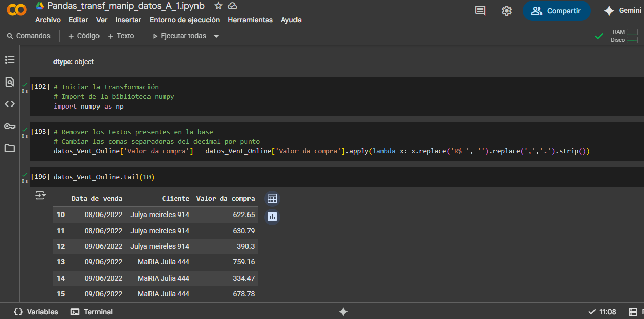Open the Herramientas menu

pyautogui.click(x=251, y=20)
